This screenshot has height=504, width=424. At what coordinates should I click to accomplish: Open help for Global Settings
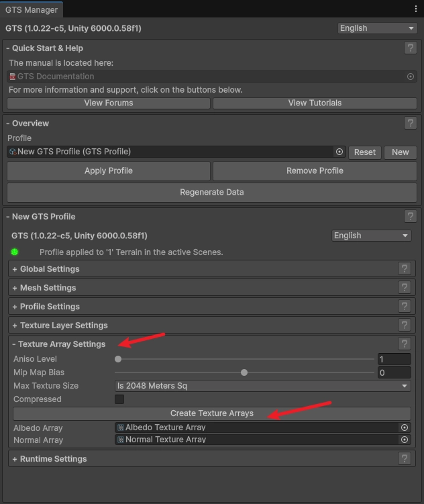point(405,268)
